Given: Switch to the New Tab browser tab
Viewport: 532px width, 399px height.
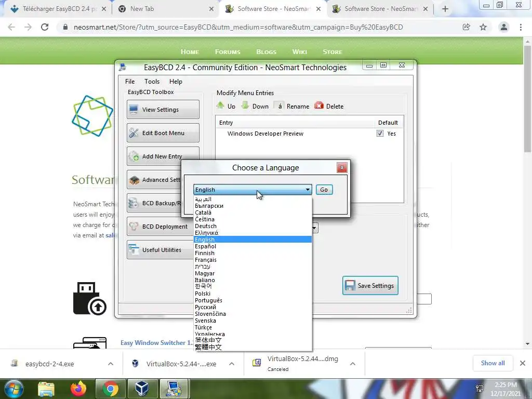Looking at the screenshot, I should pyautogui.click(x=166, y=9).
